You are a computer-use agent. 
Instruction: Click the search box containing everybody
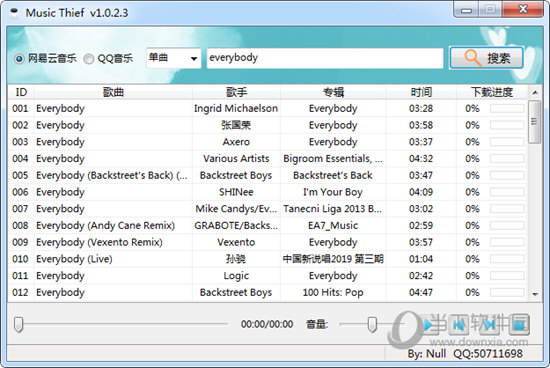325,58
